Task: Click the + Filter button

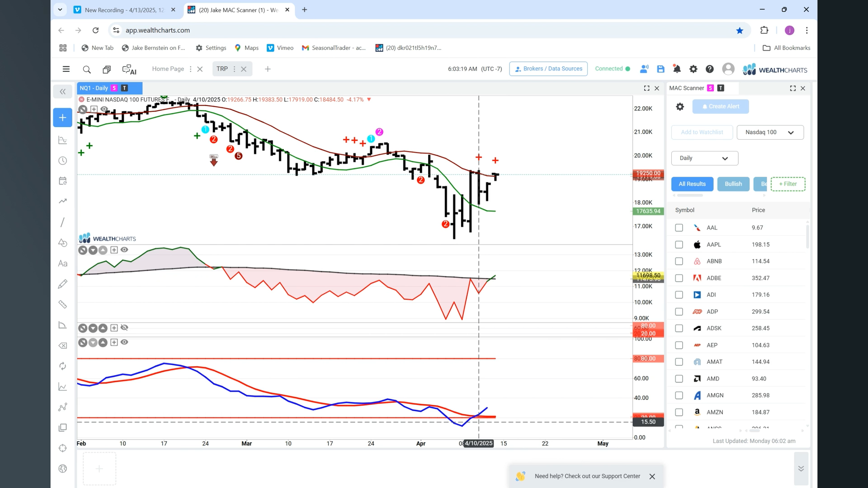Action: [x=788, y=184]
